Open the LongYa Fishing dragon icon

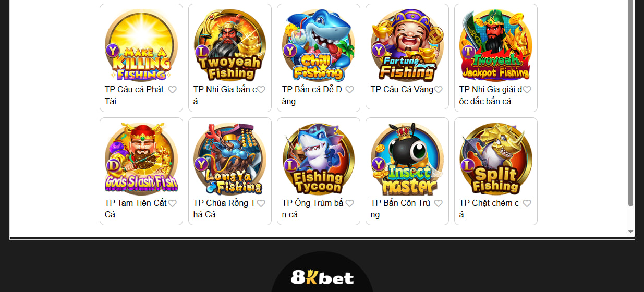tap(230, 159)
